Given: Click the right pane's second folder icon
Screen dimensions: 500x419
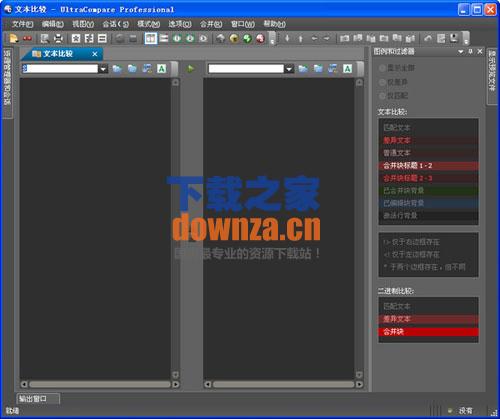Looking at the screenshot, I should click(x=318, y=69).
